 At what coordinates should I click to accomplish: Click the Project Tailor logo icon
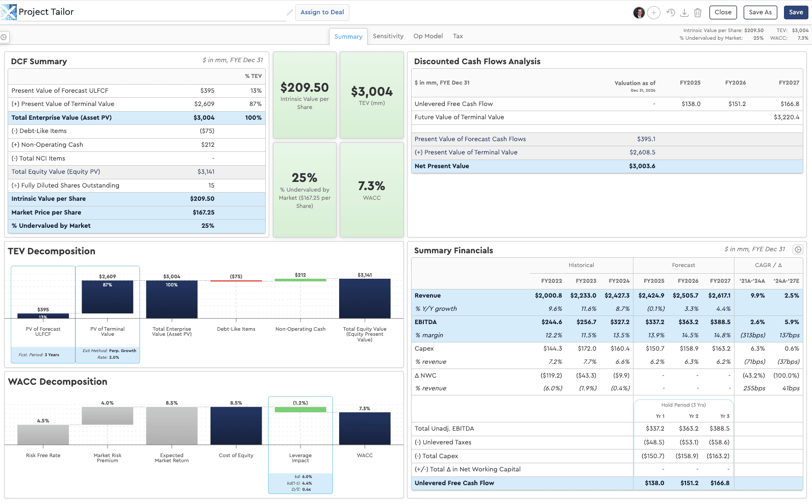tap(9, 12)
